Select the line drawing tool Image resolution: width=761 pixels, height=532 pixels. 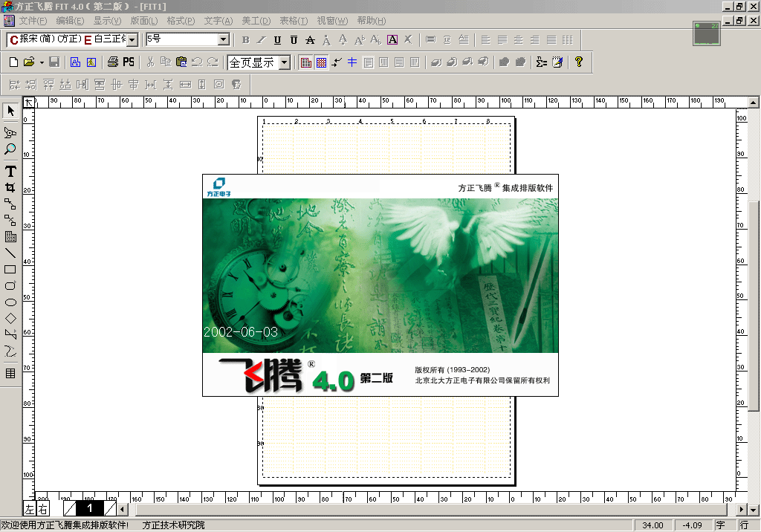pyautogui.click(x=10, y=253)
